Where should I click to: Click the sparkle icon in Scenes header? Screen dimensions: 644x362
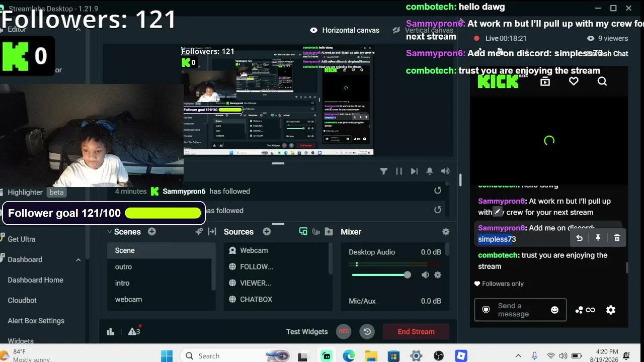199,232
